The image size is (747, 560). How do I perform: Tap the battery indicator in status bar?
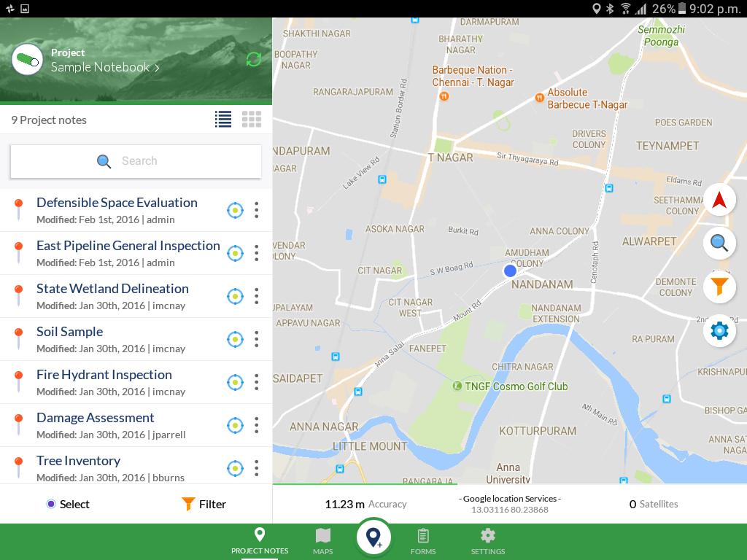[x=682, y=9]
